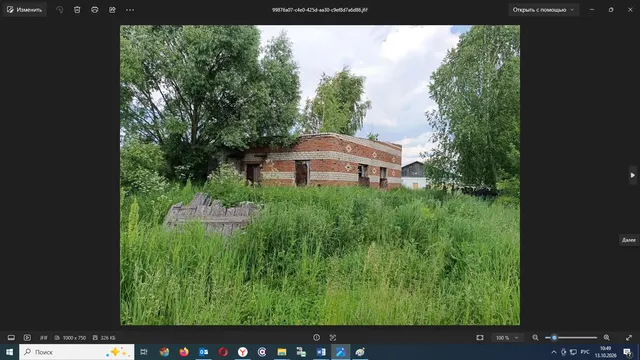
Task: Click the scan text/visual search icon
Action: pyautogui.click(x=333, y=338)
